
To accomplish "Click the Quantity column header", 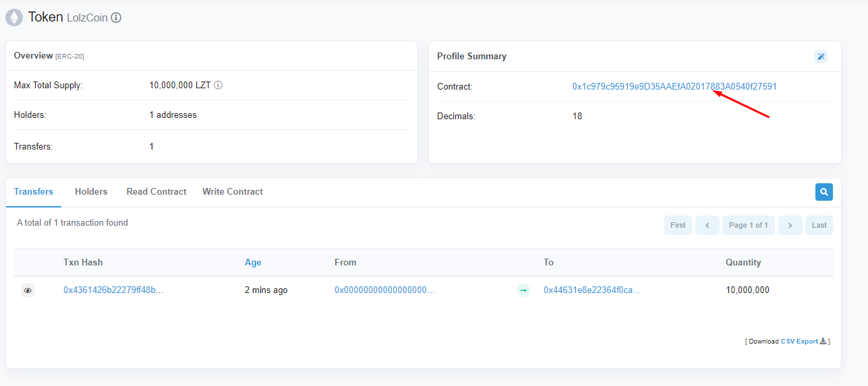I will coord(743,263).
